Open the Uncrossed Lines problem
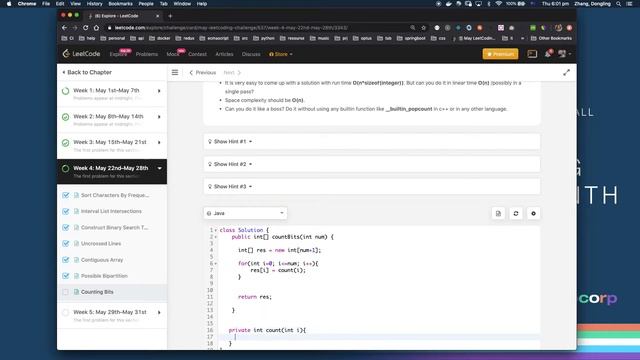Image resolution: width=640 pixels, height=360 pixels. [x=101, y=244]
